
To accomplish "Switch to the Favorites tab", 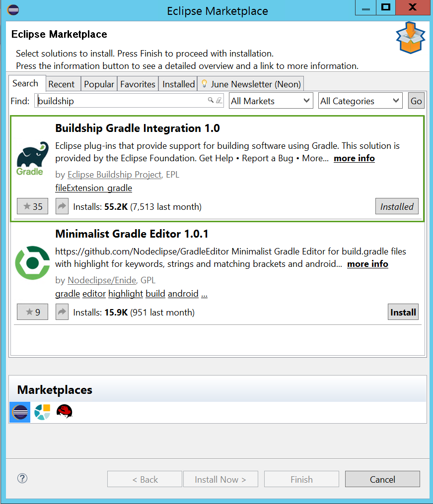I will [x=138, y=84].
